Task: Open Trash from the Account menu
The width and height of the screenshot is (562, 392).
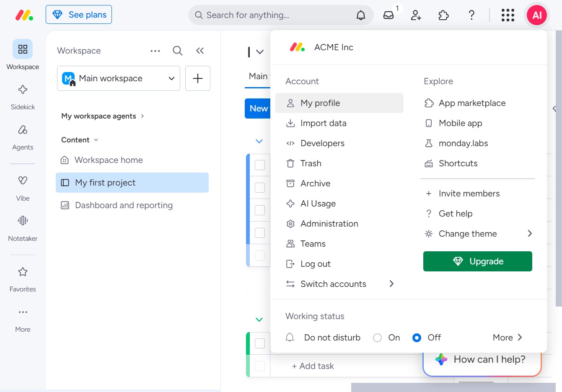Action: [339, 163]
